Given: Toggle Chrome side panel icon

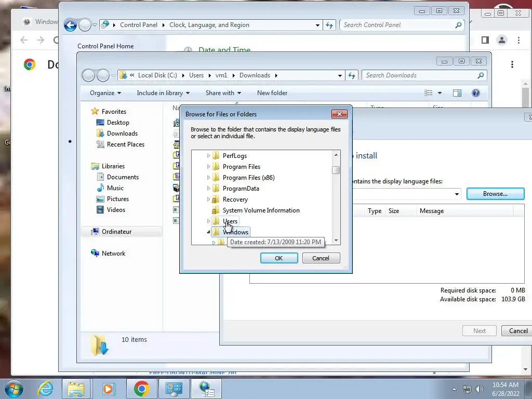Looking at the screenshot, I should pyautogui.click(x=485, y=40).
